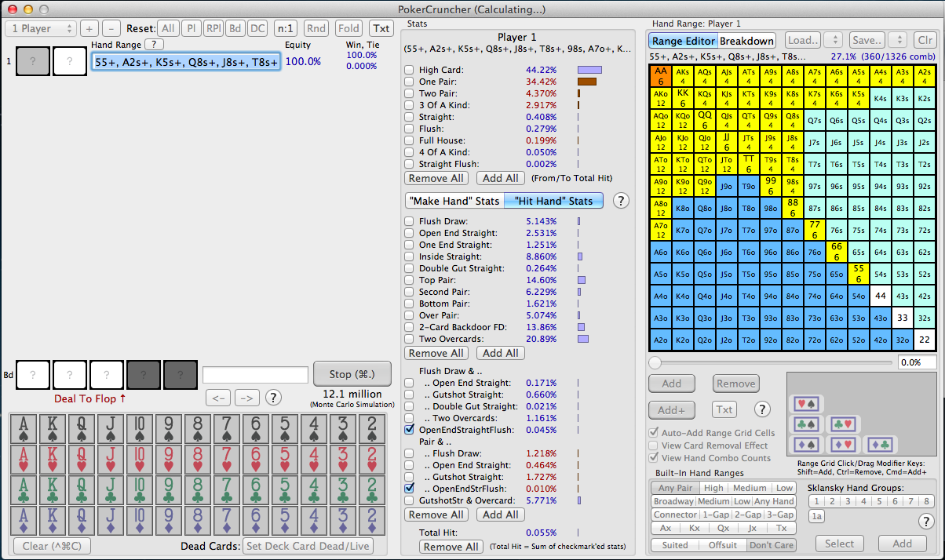Click the Sklansky Select button
The width and height of the screenshot is (945, 560).
pyautogui.click(x=840, y=544)
